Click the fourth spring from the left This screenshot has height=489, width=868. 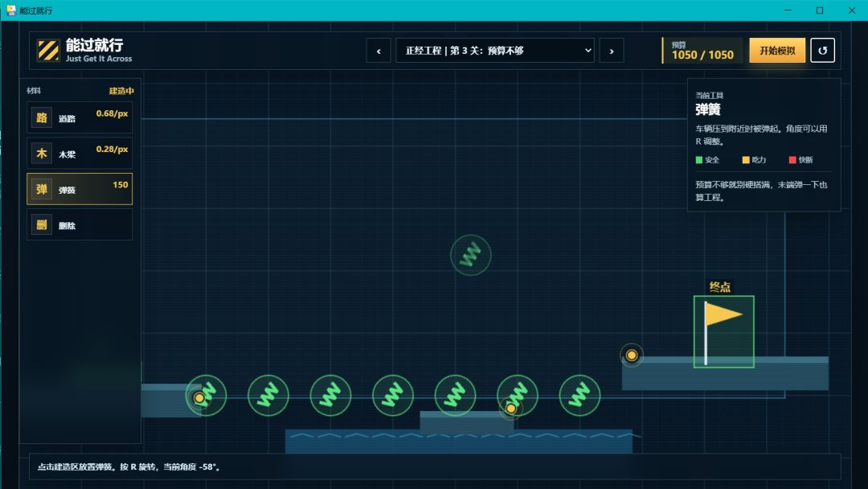(x=393, y=396)
